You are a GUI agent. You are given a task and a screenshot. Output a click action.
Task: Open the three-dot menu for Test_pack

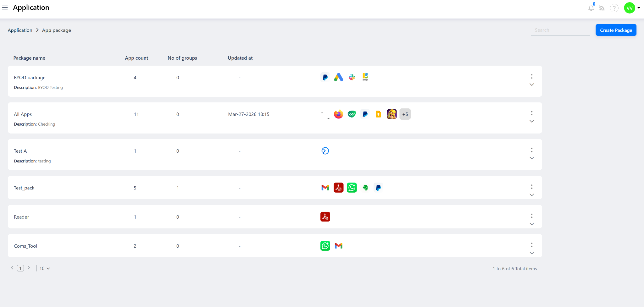(x=532, y=187)
